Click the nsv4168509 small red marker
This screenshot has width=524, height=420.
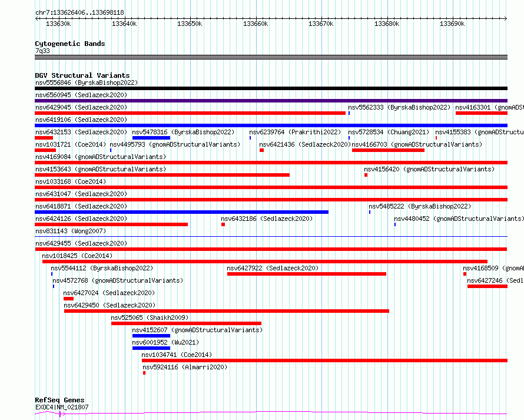click(465, 274)
